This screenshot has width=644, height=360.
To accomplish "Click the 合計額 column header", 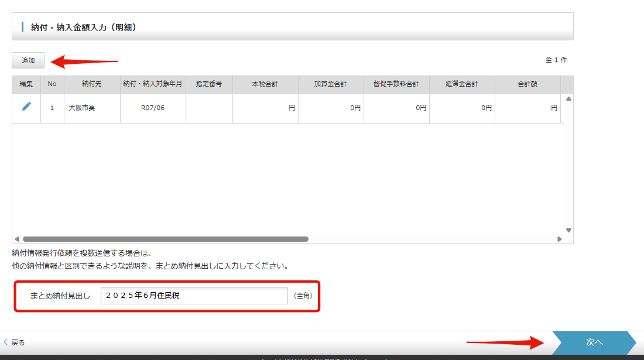I will pyautogui.click(x=527, y=84).
